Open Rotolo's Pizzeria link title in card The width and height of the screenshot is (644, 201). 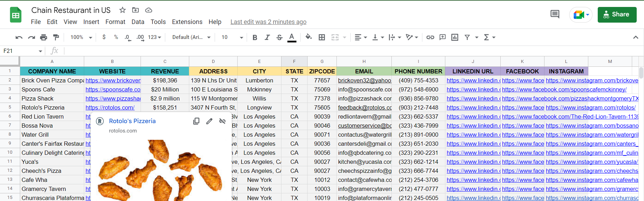pos(132,121)
